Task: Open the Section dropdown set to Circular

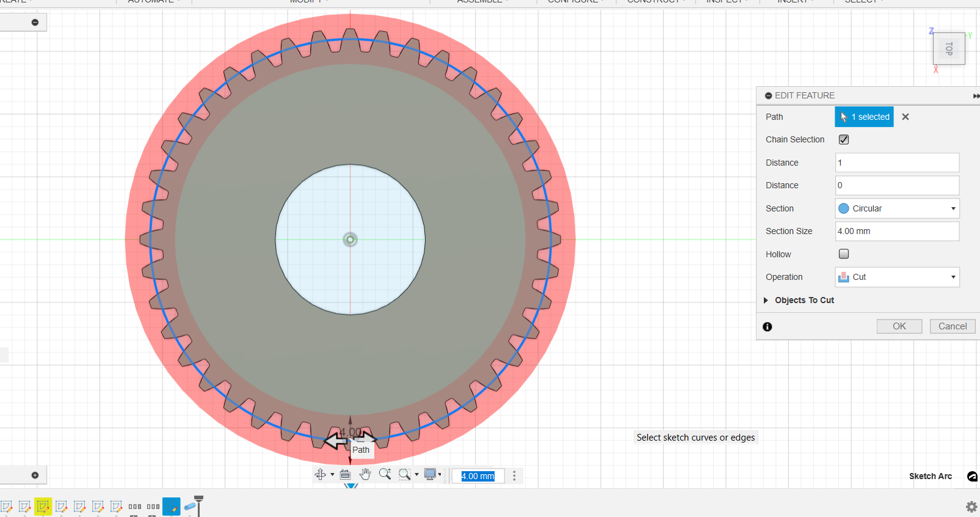Action: (897, 208)
